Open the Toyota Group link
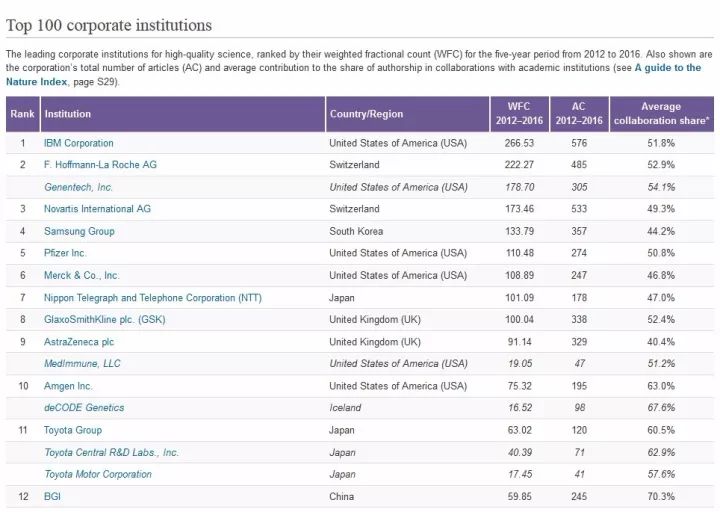The width and height of the screenshot is (720, 512). coord(75,429)
